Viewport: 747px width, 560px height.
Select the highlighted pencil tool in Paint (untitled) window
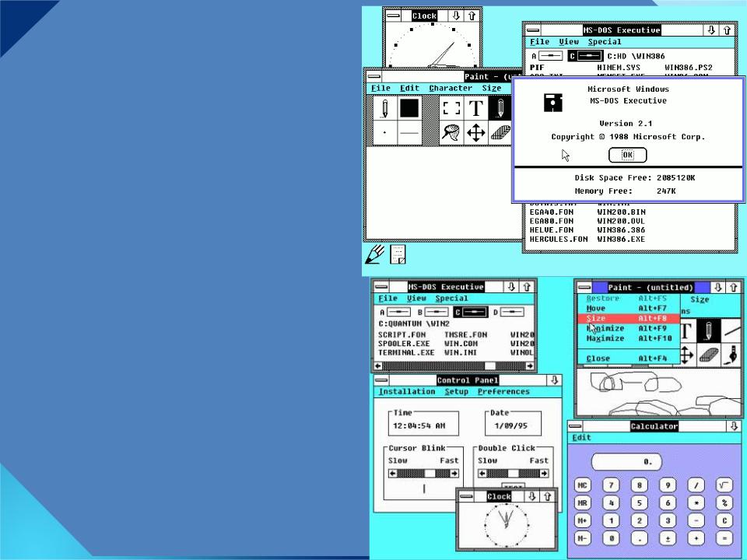point(708,331)
